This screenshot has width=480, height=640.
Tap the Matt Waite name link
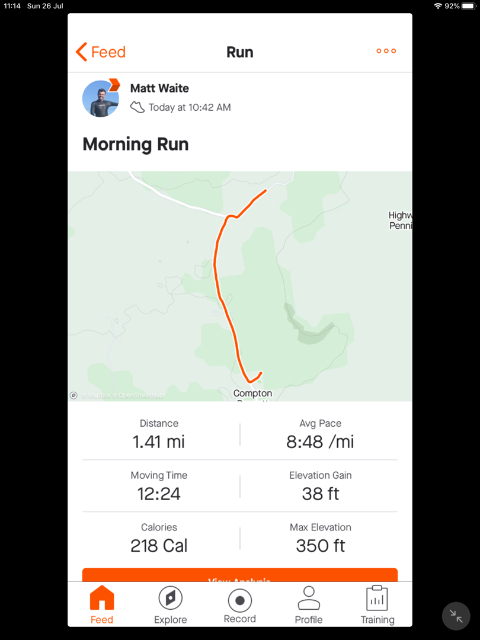pyautogui.click(x=160, y=88)
